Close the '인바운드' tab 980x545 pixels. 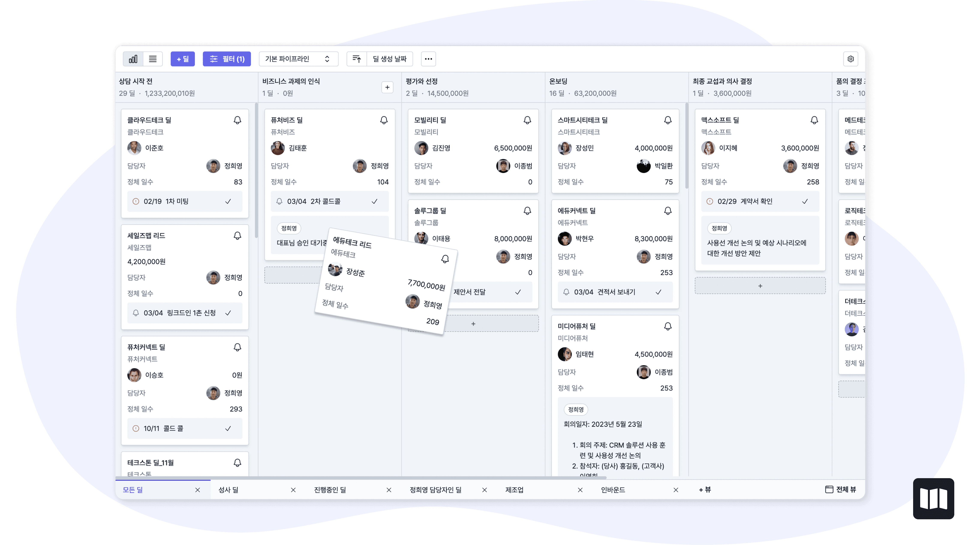(676, 490)
